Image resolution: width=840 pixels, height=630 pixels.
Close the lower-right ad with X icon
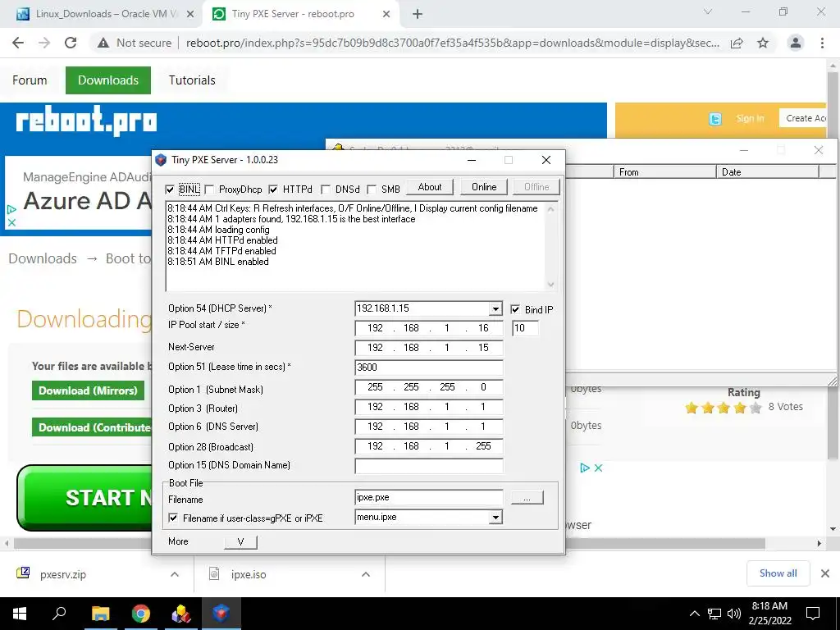598,468
